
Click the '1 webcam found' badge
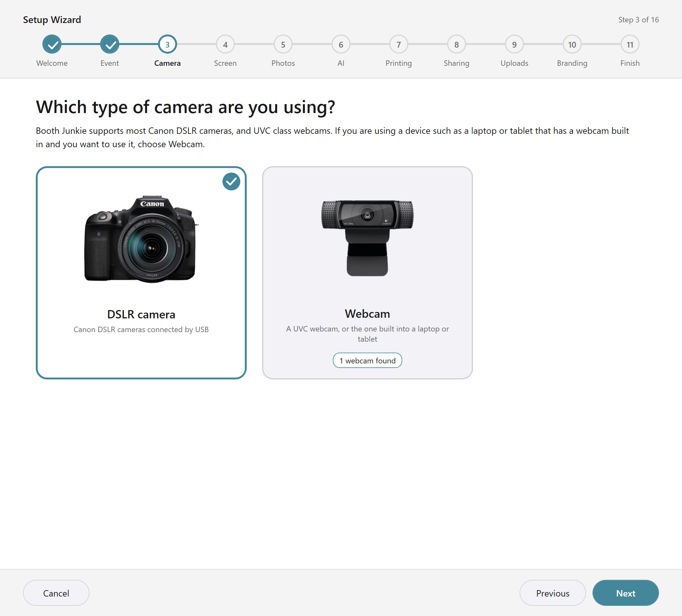(x=368, y=361)
